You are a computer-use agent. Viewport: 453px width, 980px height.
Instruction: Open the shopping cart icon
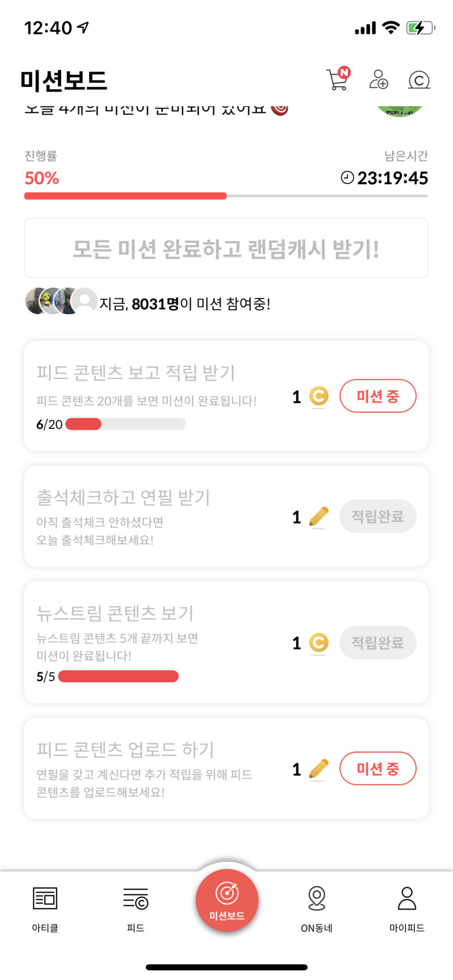pos(337,80)
